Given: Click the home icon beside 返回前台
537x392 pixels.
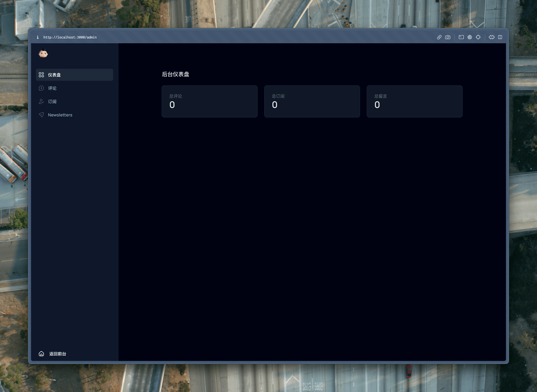Looking at the screenshot, I should click(x=41, y=353).
